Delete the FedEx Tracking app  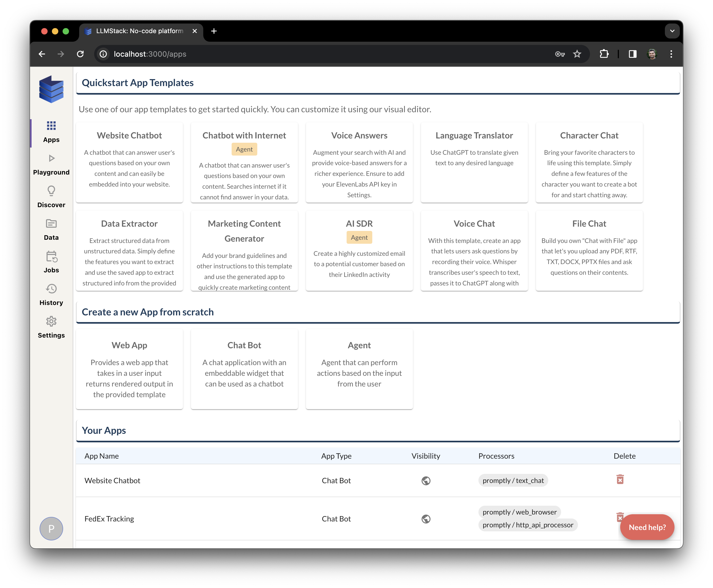620,517
